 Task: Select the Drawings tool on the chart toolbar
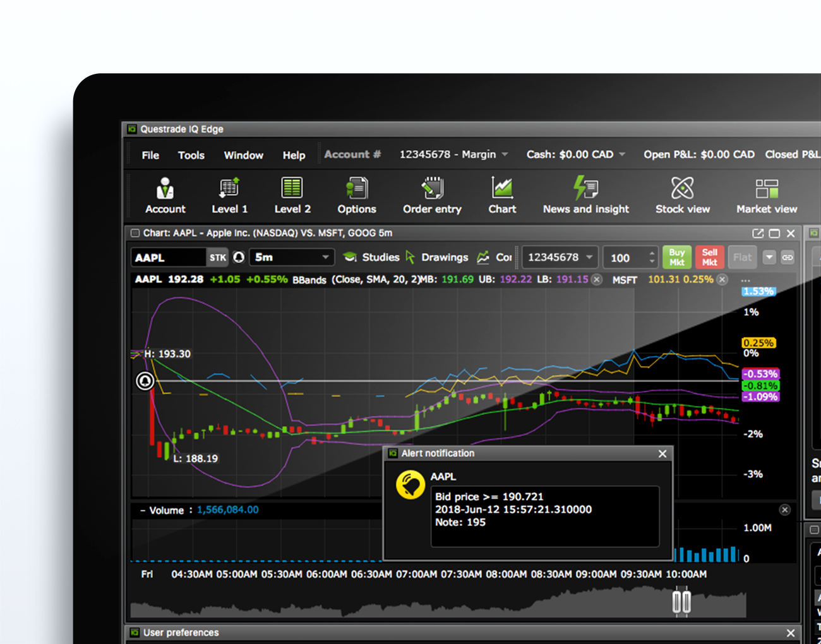[x=444, y=257]
